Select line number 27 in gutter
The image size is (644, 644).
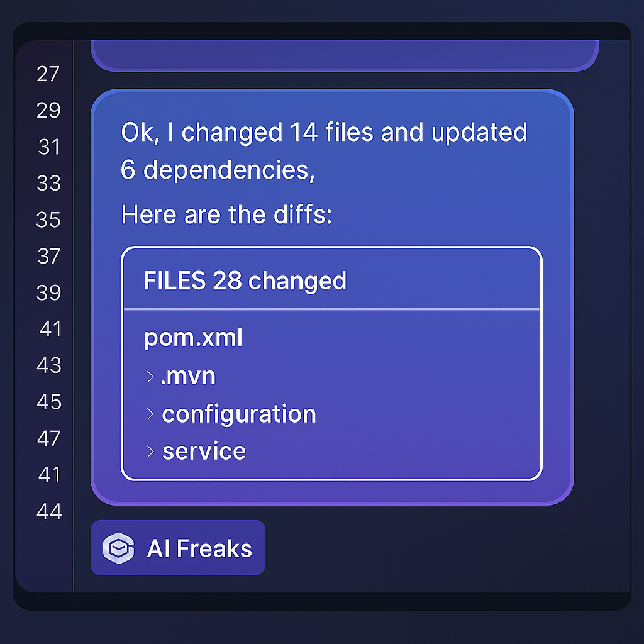click(x=48, y=74)
